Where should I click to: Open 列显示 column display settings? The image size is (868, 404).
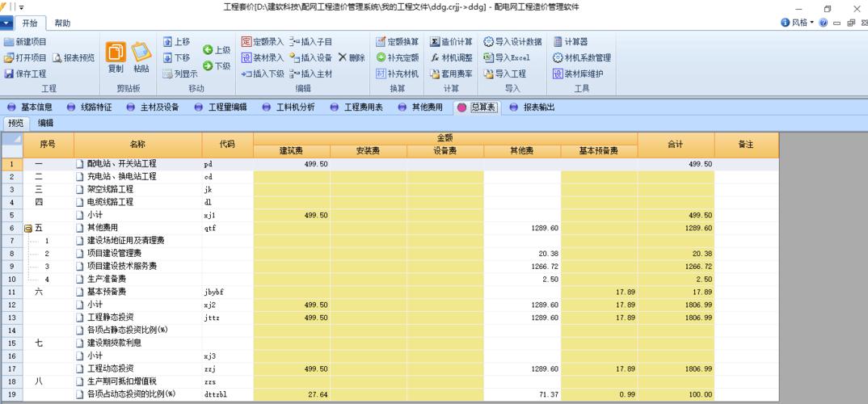[180, 74]
